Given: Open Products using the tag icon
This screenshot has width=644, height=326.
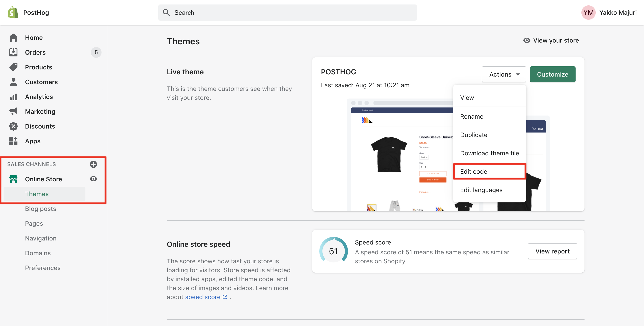Looking at the screenshot, I should (x=13, y=67).
